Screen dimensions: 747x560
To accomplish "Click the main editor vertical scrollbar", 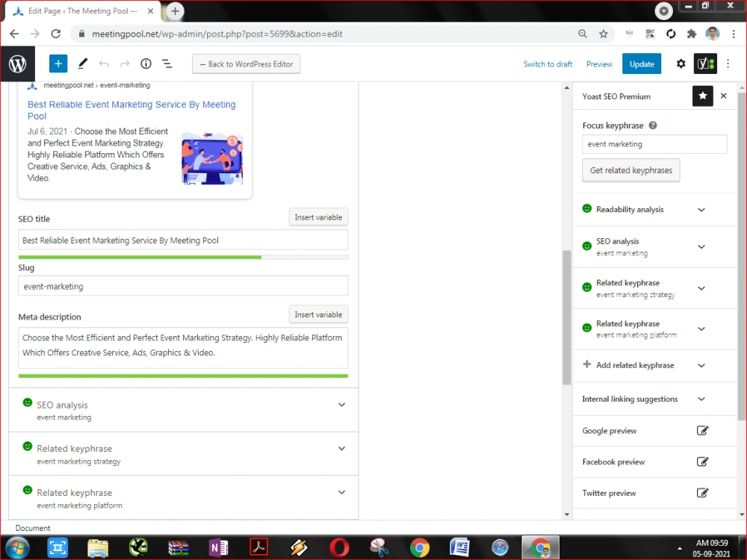I will (x=566, y=317).
